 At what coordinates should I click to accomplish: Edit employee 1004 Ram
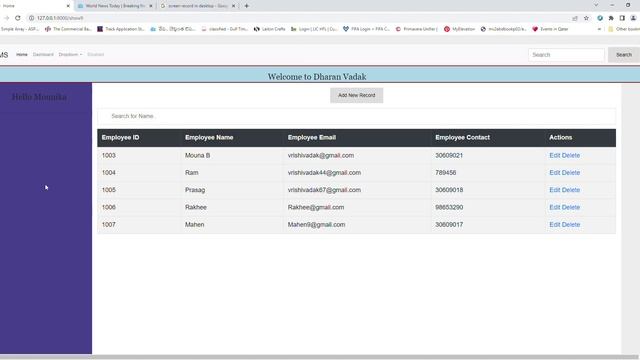click(x=555, y=173)
